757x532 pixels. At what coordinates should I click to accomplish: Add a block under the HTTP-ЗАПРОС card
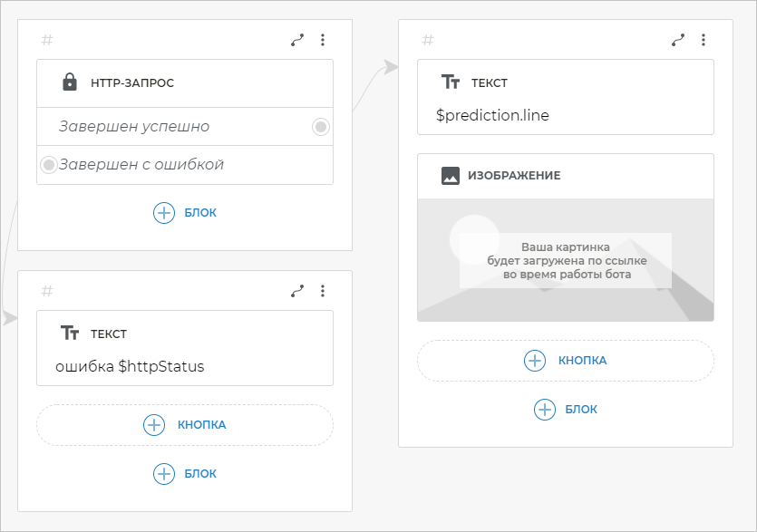[x=185, y=213]
